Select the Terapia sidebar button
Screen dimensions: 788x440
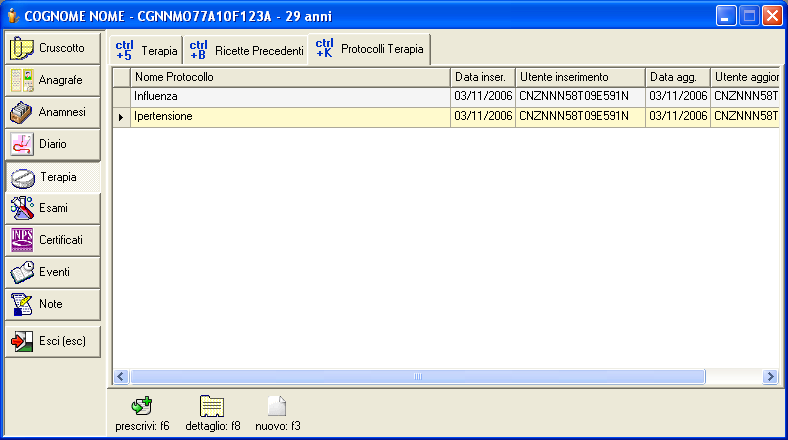(x=53, y=177)
